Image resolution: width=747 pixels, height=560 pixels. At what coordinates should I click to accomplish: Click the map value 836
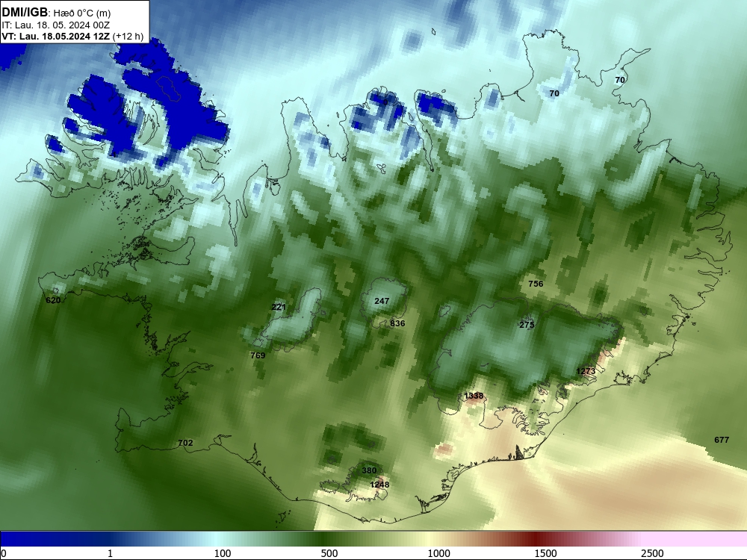[397, 323]
